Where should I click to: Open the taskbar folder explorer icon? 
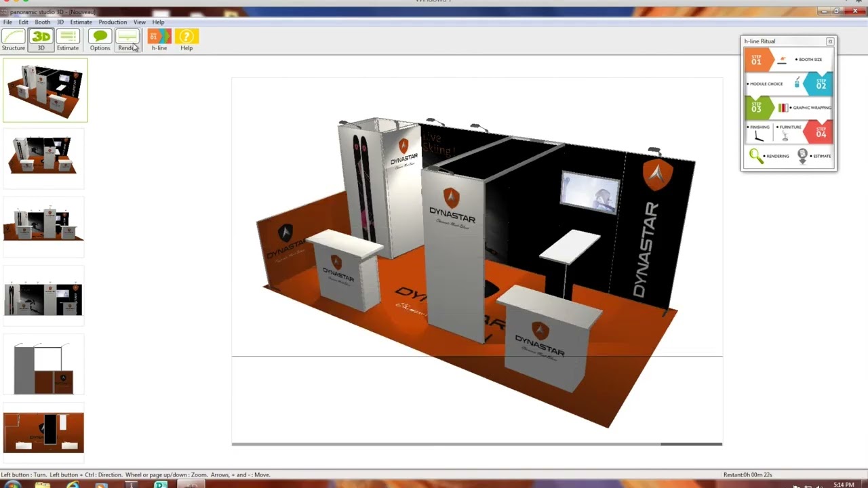click(42, 485)
